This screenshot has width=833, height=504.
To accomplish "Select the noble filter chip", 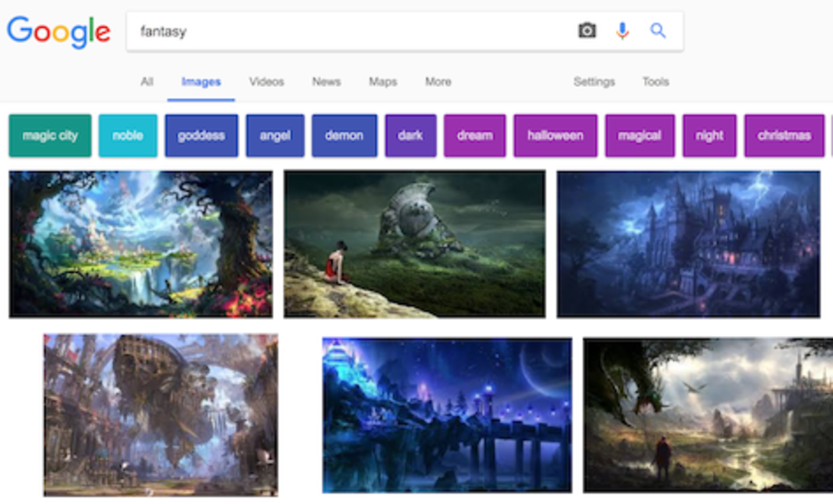I will click(x=128, y=135).
